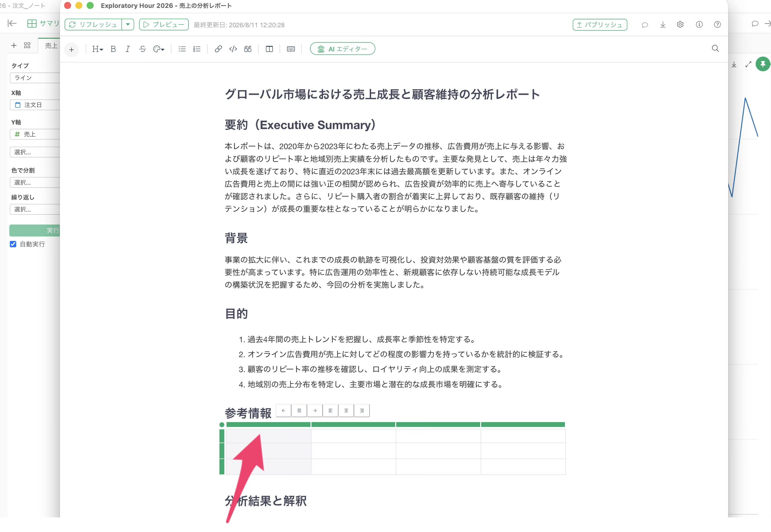Click the 目的 heading
This screenshot has height=532, width=771.
(x=236, y=314)
